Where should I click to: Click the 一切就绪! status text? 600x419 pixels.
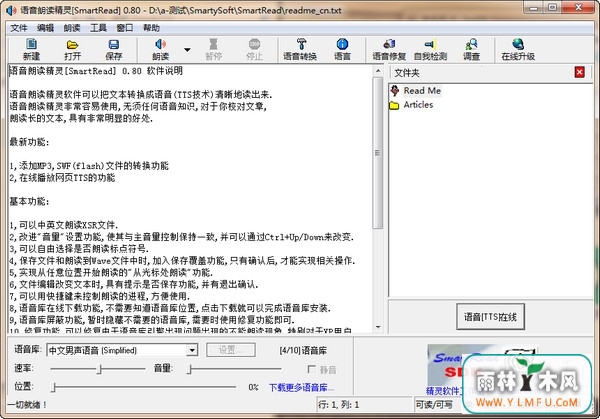pos(28,405)
